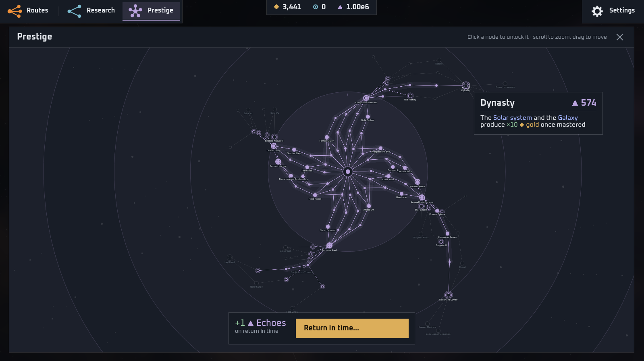Select the Bulk Orders node
644x361 pixels.
coord(368,117)
